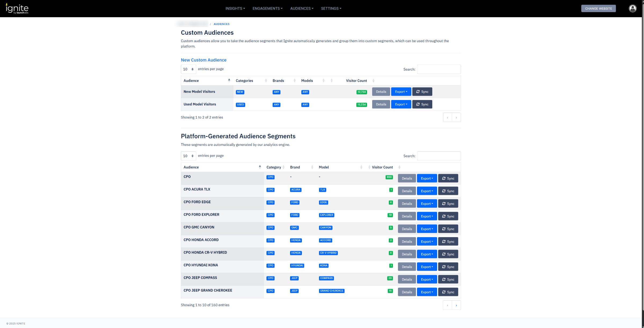This screenshot has height=328, width=644.
Task: Click the user profile avatar icon
Action: tap(632, 9)
